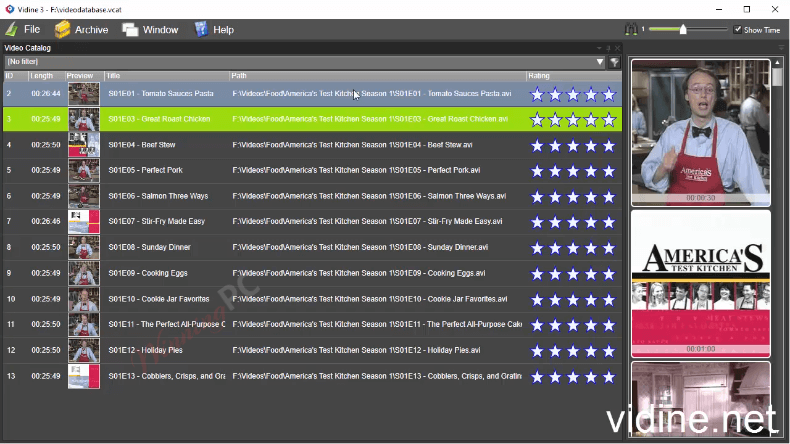The height and width of the screenshot is (444, 790).
Task: Select title S01E11 - The Perfect All-Purpose
Action: pos(167,325)
